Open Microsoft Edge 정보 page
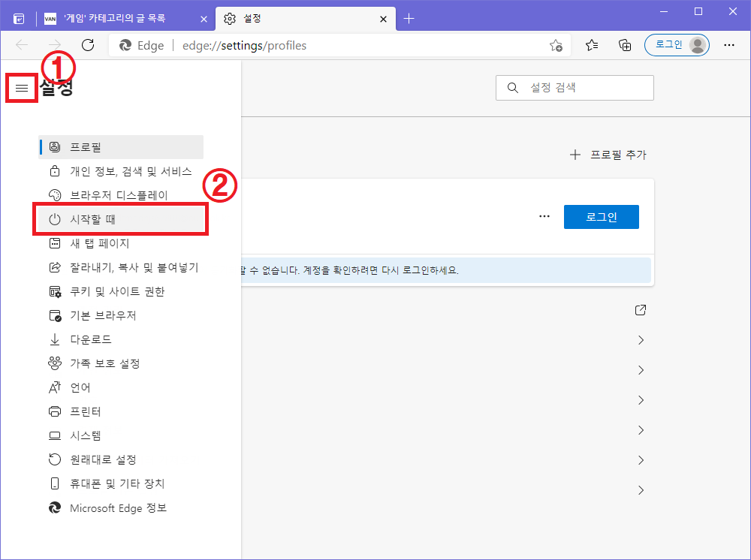751x560 pixels. pos(121,508)
